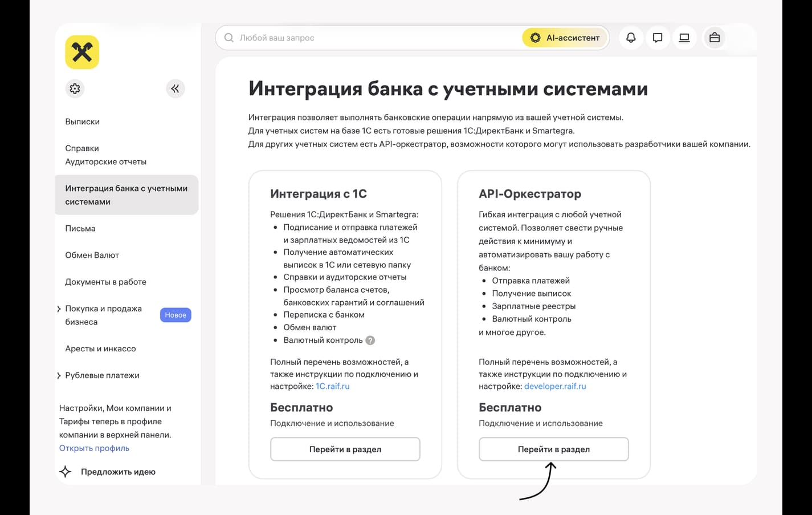Viewport: 812px width, 515px height.
Task: Click the Получение выписок list item
Action: (x=532, y=293)
